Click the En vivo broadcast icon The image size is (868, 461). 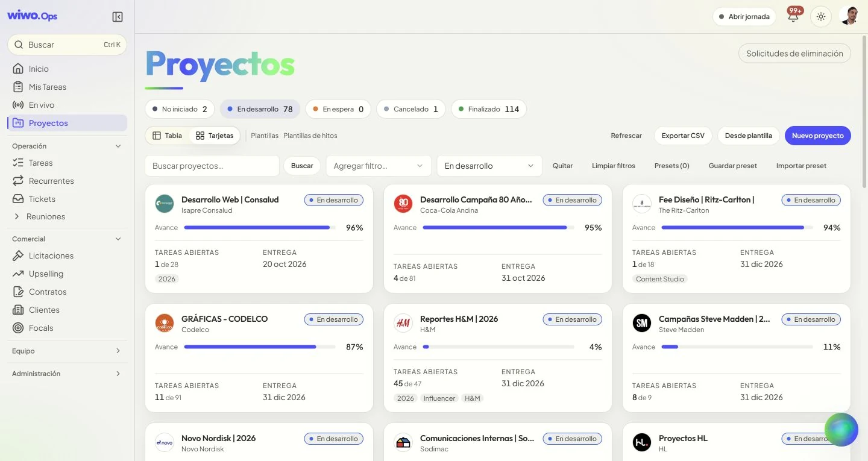18,105
